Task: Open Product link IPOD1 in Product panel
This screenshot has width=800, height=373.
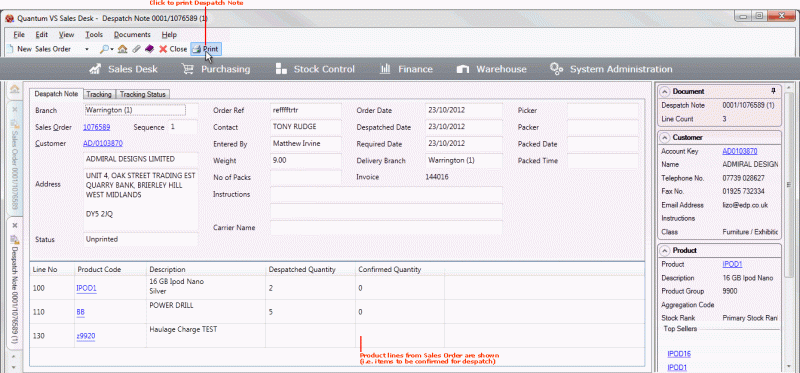Action: 732,264
